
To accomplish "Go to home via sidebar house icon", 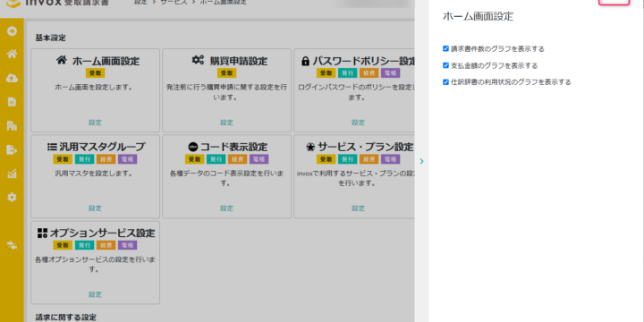I will pos(12,54).
